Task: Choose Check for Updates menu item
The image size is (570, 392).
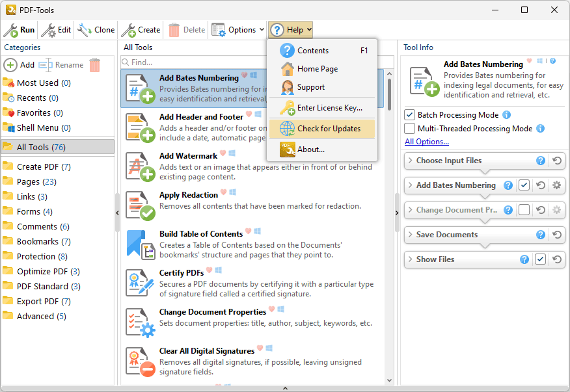Action: (322, 129)
